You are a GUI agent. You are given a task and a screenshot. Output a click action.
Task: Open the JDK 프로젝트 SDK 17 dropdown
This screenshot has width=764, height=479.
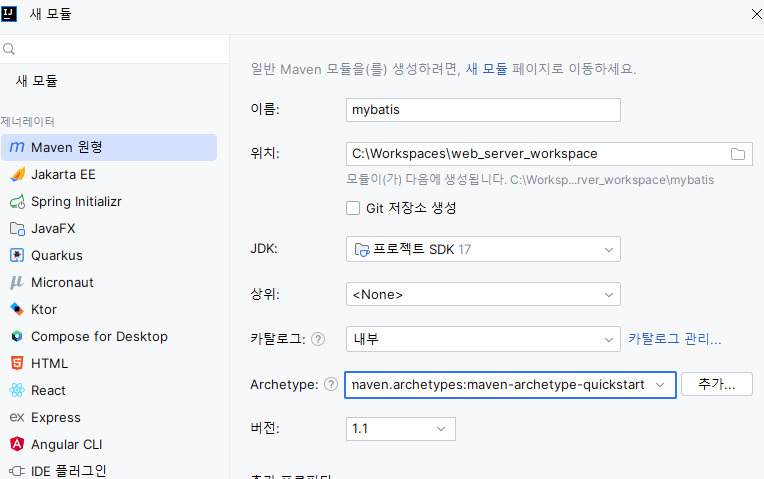click(483, 249)
